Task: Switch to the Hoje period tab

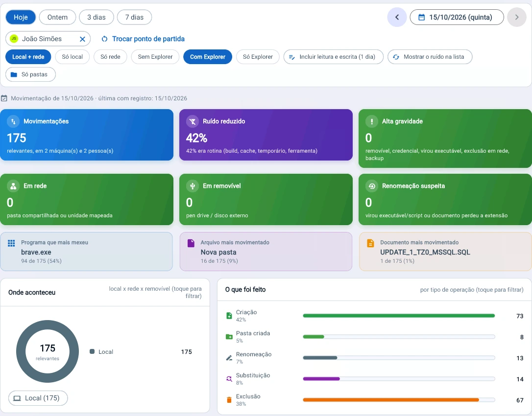Action: (x=21, y=17)
